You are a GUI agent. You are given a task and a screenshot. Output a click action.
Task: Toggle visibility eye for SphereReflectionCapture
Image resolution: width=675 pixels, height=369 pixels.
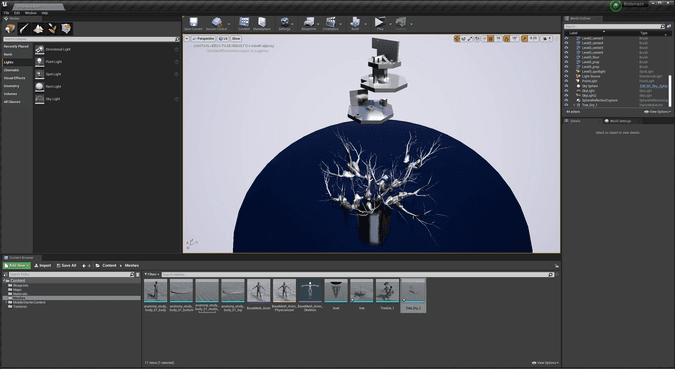coord(566,100)
